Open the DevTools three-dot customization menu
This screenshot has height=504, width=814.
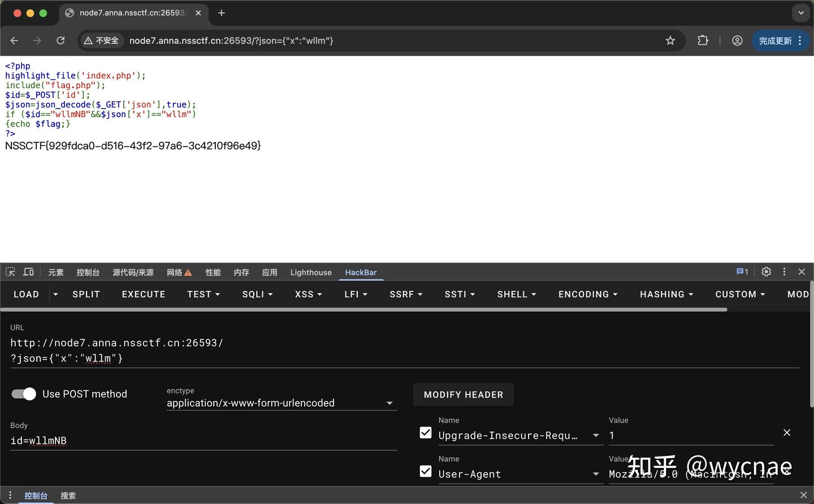point(784,272)
